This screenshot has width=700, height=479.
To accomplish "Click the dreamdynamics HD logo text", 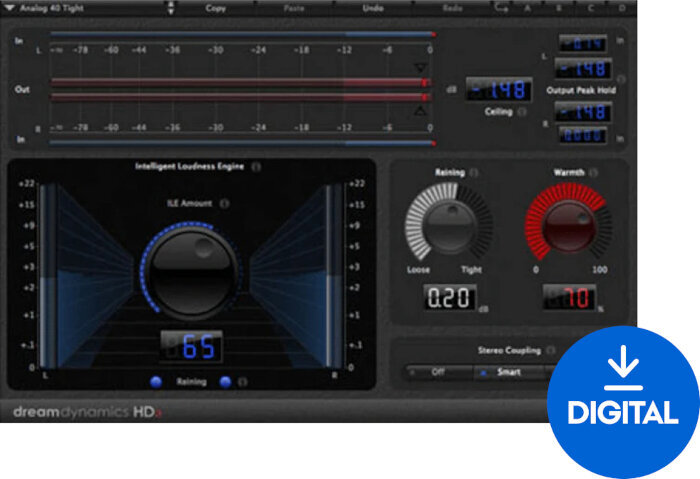I will point(87,412).
